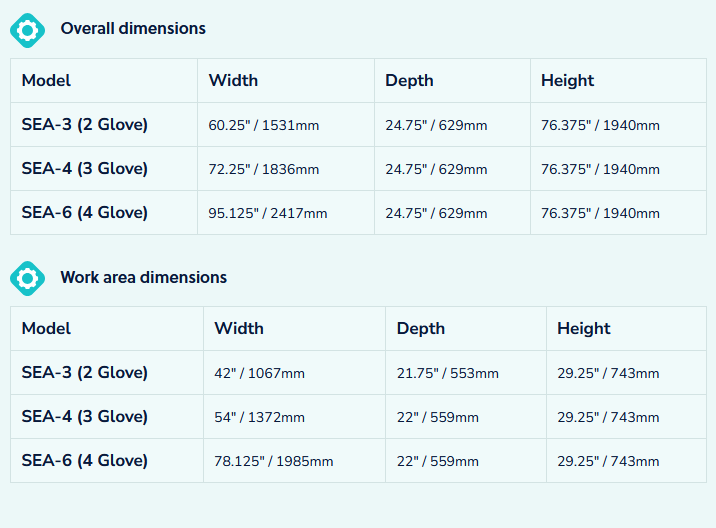Click the 72.25" / 1836mm width cell
716x528 pixels.
click(x=264, y=170)
